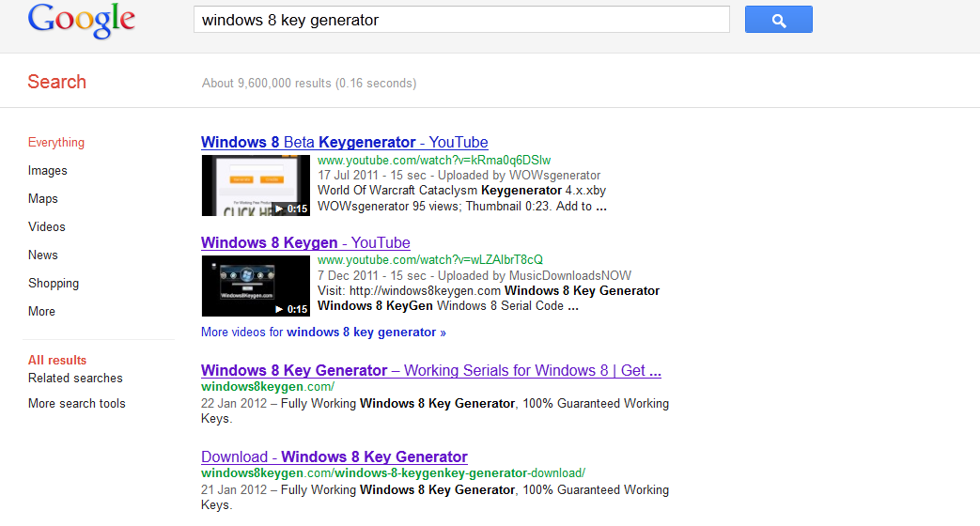This screenshot has height=526, width=980.
Task: Expand the More search categories
Action: 42,311
